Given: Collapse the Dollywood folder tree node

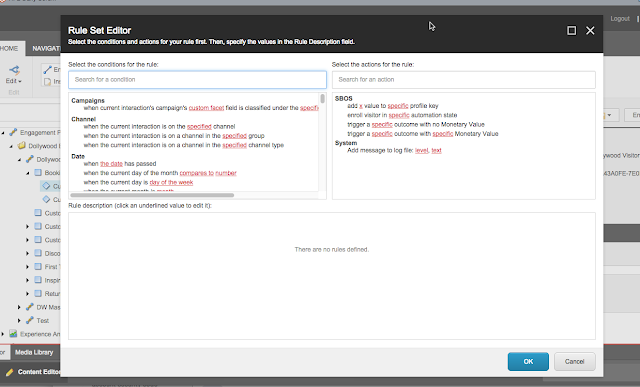Looking at the screenshot, I should [11, 146].
